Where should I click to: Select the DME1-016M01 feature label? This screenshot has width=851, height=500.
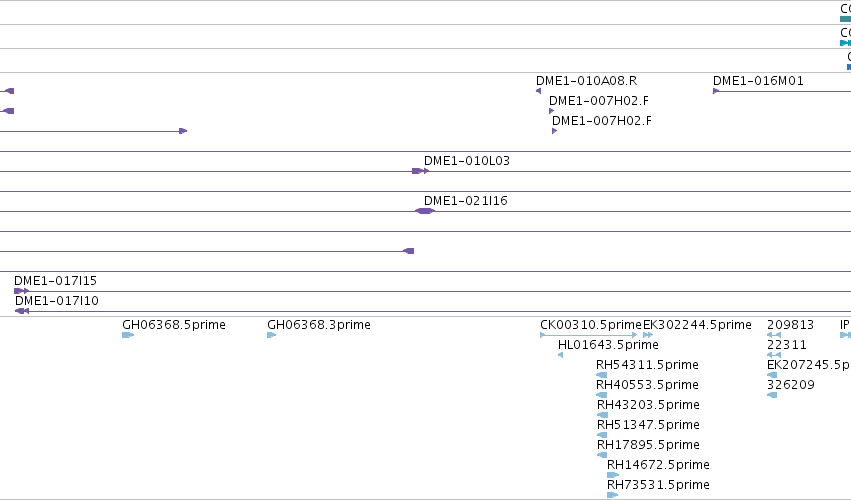(758, 81)
